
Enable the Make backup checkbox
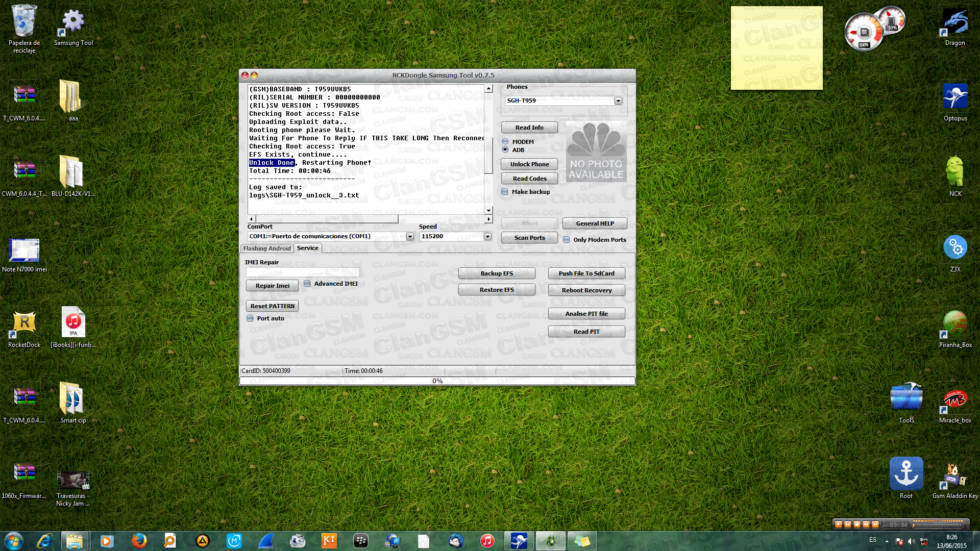[x=505, y=192]
